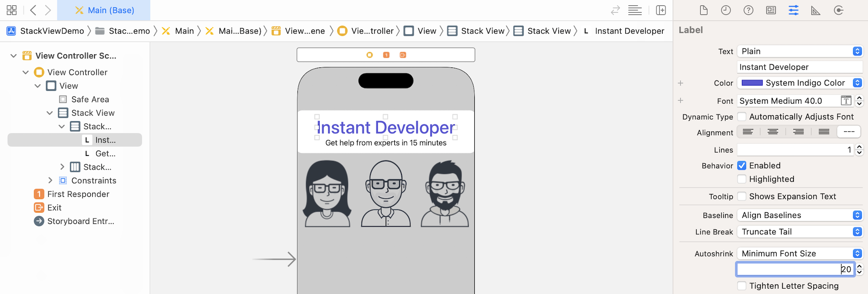Open the Autoshrink Minimum Font Size dropdown

click(800, 254)
